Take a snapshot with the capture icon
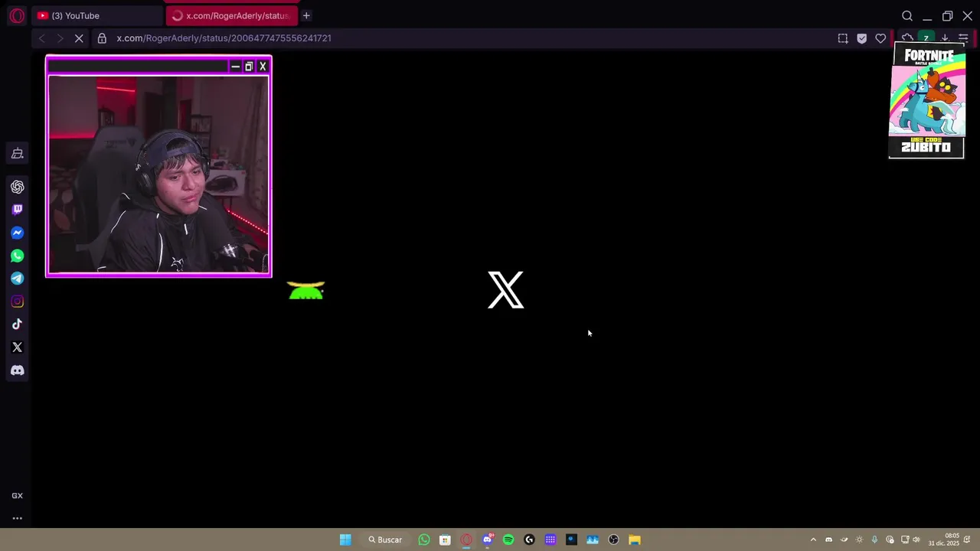The image size is (980, 551). point(843,38)
